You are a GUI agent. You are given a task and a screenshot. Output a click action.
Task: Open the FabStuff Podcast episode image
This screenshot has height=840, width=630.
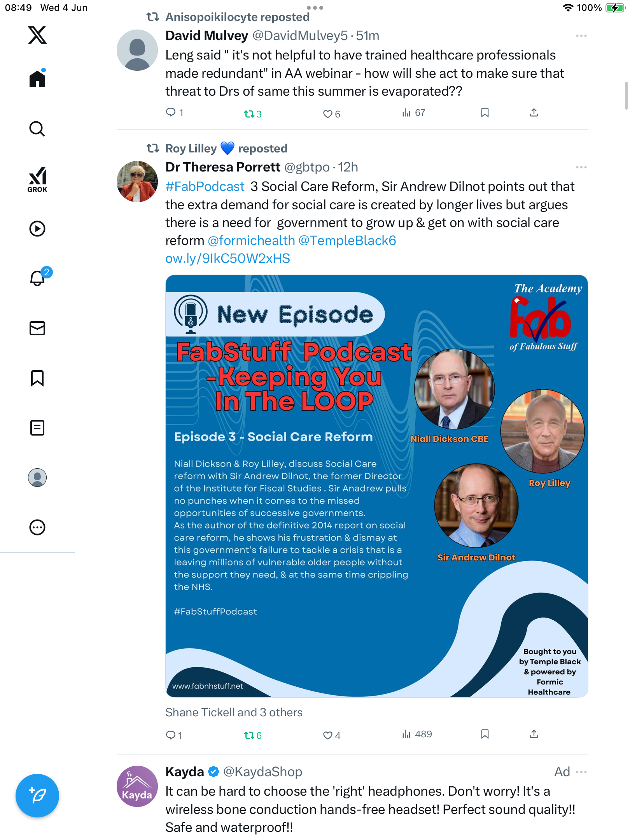(x=376, y=486)
